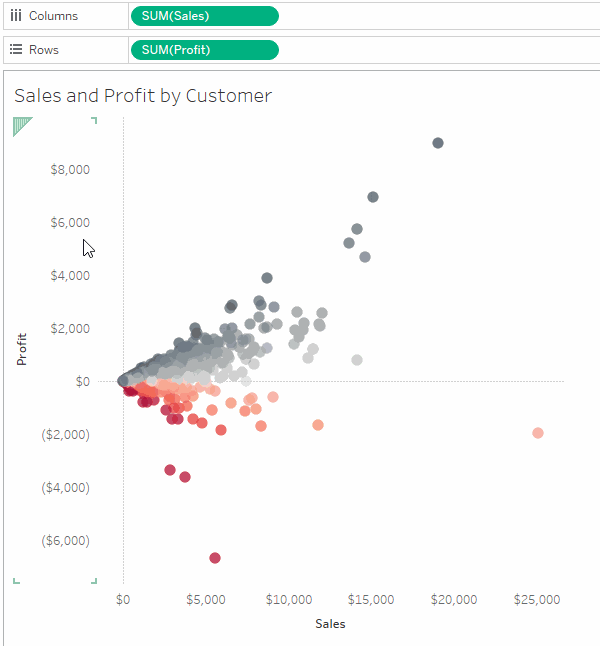Screen dimensions: 600x646
Task: Select the SUM(Sales) pill on Columns
Action: [205, 16]
